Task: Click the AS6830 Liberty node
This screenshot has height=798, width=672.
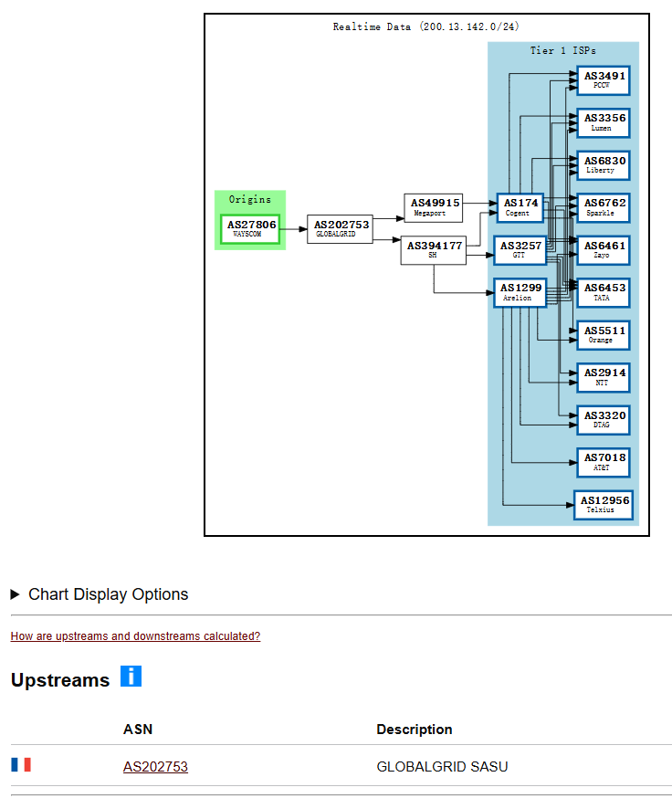Action: (604, 165)
